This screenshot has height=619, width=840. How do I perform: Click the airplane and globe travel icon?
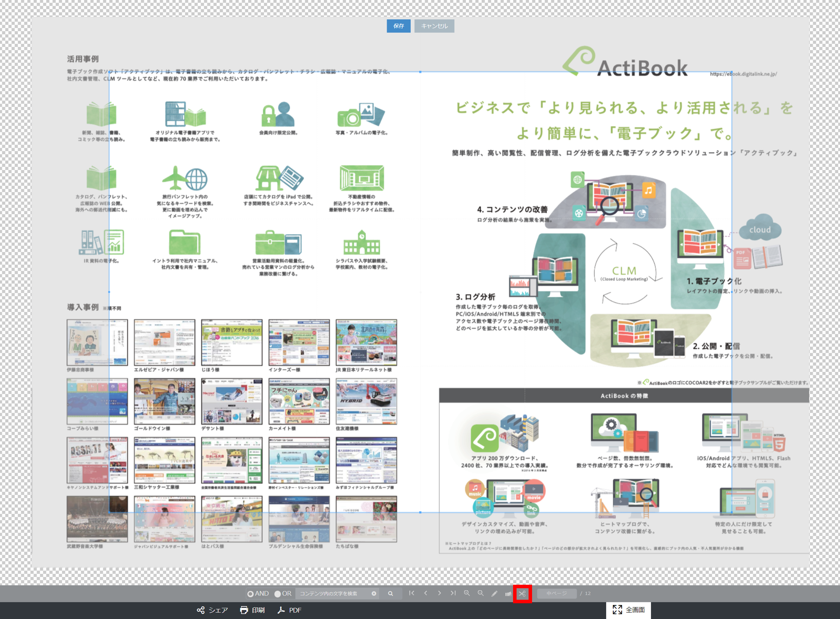tap(185, 178)
